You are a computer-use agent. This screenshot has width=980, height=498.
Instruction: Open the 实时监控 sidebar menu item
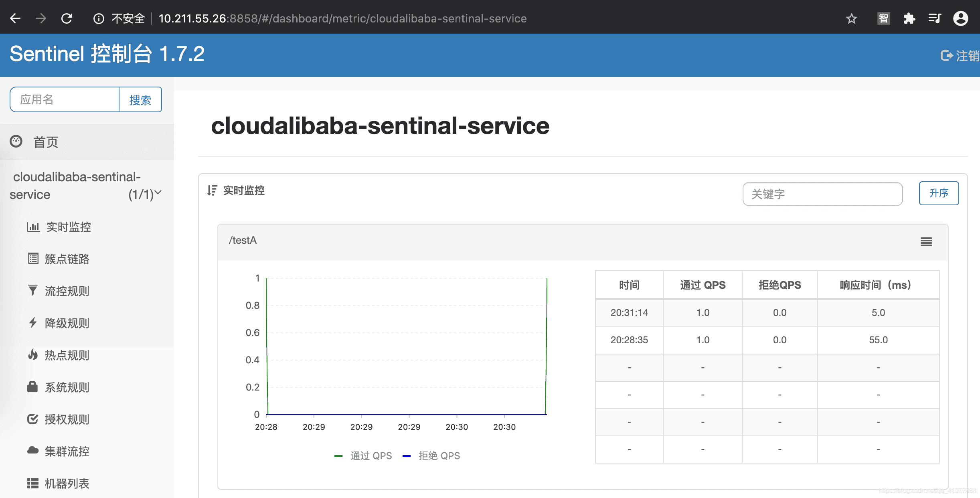pos(69,227)
